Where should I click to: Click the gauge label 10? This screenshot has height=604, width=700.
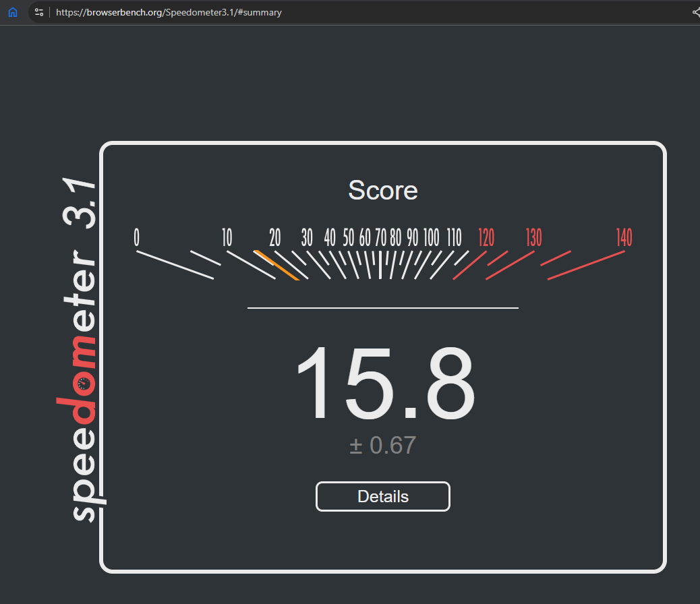point(227,237)
